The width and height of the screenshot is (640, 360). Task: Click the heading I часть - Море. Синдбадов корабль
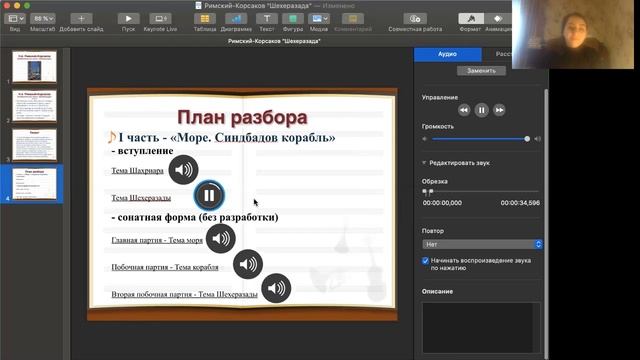tap(227, 138)
